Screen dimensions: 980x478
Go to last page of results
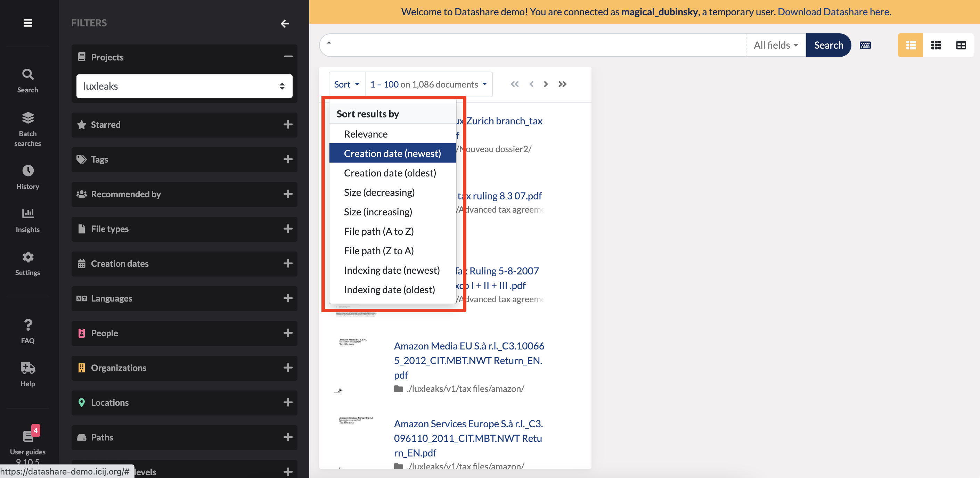click(x=562, y=84)
